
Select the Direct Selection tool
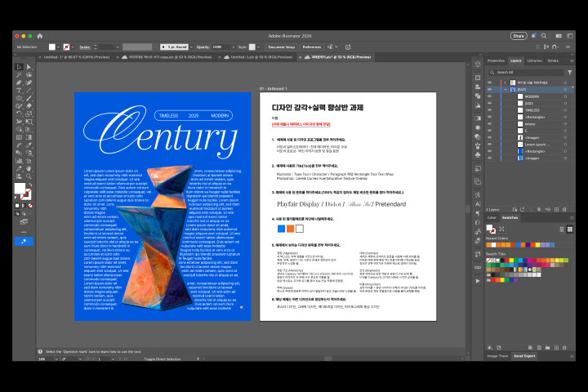click(x=29, y=67)
